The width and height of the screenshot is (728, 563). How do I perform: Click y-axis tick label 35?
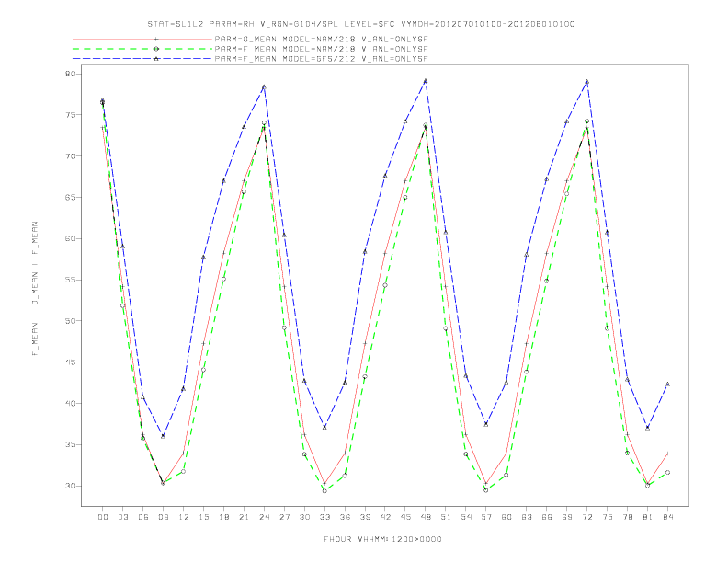[71, 444]
